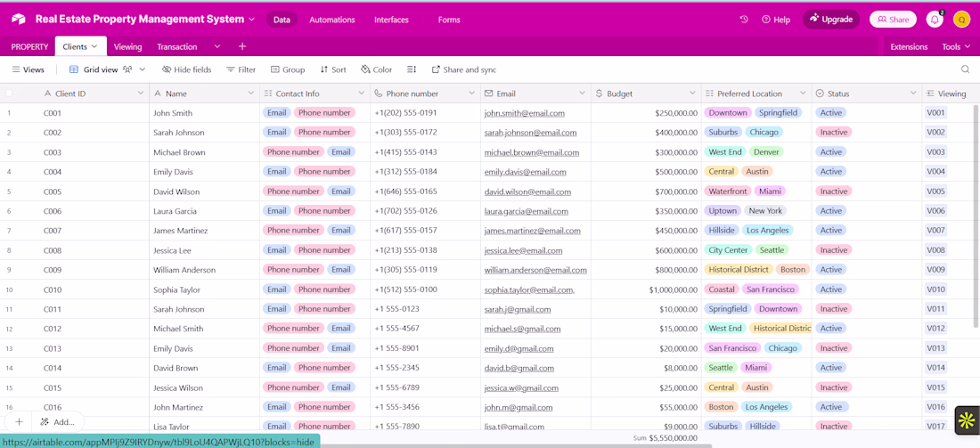Screen dimensions: 980x448
Task: Open the Transaction table tab
Action: 177,46
